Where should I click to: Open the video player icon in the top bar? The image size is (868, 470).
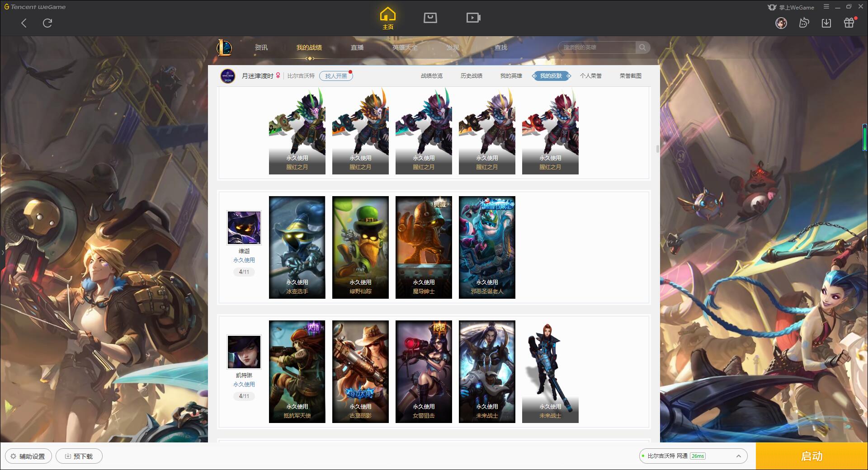(x=473, y=18)
